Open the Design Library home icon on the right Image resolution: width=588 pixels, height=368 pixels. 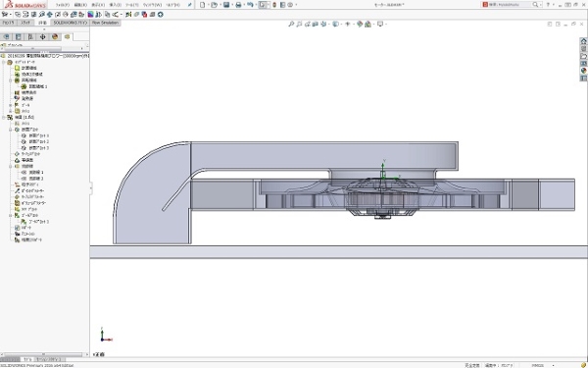click(x=583, y=41)
